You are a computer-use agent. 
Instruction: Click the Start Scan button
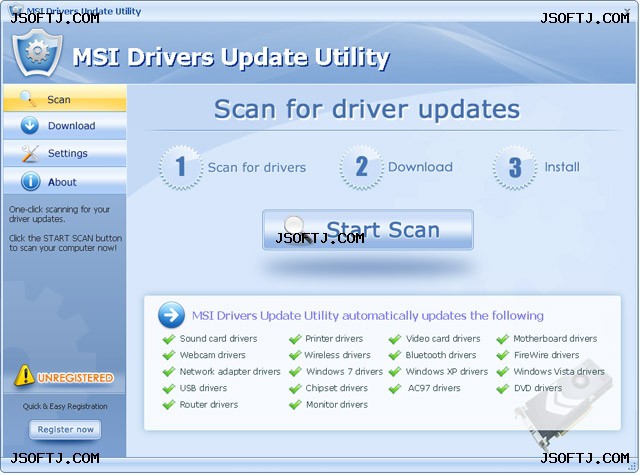[x=368, y=230]
